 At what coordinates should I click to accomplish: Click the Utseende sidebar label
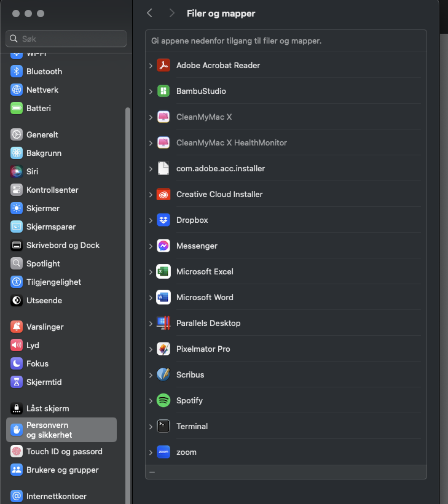(44, 300)
